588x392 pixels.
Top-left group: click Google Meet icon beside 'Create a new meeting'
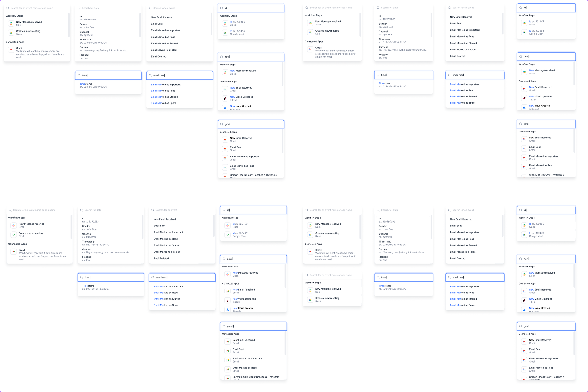[11, 33]
